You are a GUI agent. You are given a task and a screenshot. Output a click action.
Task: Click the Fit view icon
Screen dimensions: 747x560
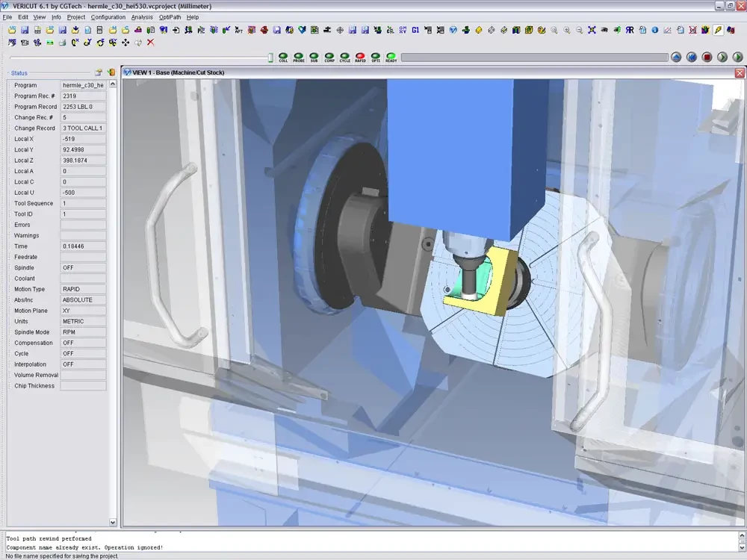(592, 31)
